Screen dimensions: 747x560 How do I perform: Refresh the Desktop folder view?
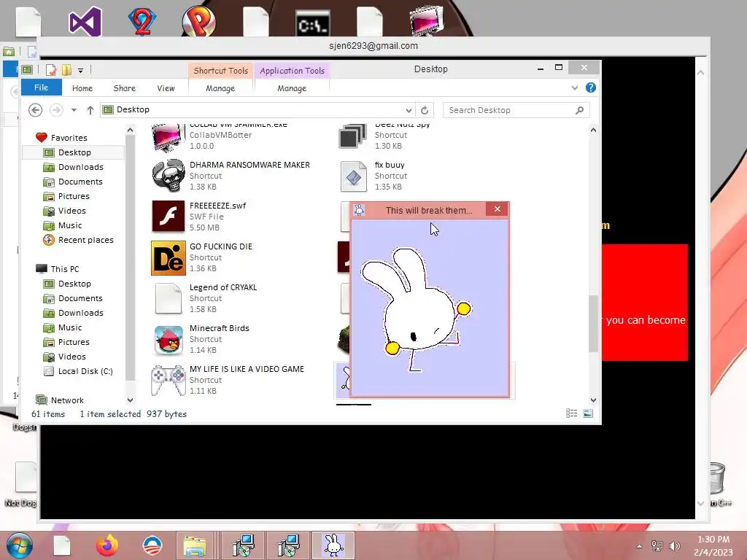coord(425,110)
